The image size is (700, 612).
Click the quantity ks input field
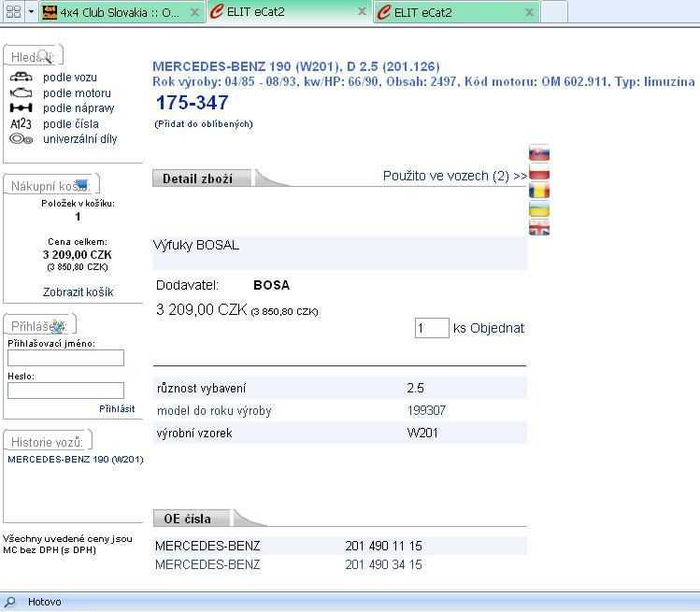click(x=431, y=328)
